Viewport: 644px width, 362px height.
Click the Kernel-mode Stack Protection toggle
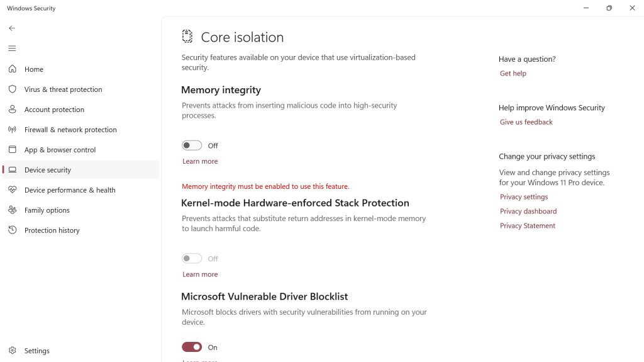tap(192, 259)
